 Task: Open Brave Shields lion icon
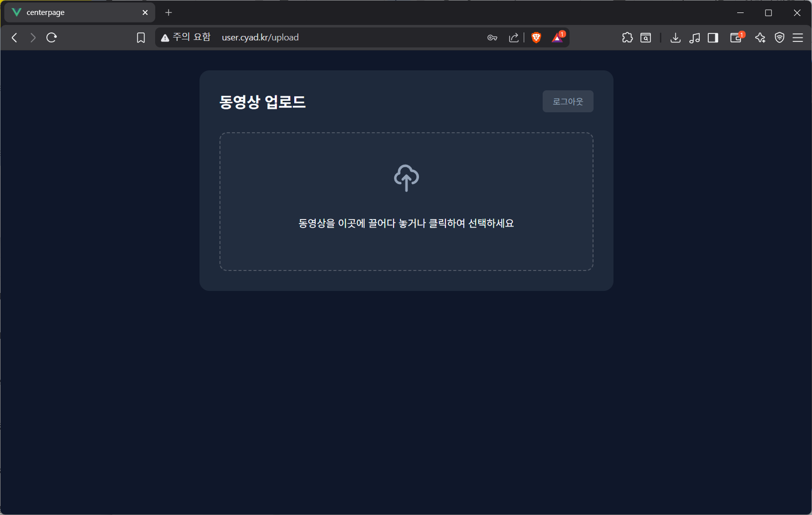(536, 37)
